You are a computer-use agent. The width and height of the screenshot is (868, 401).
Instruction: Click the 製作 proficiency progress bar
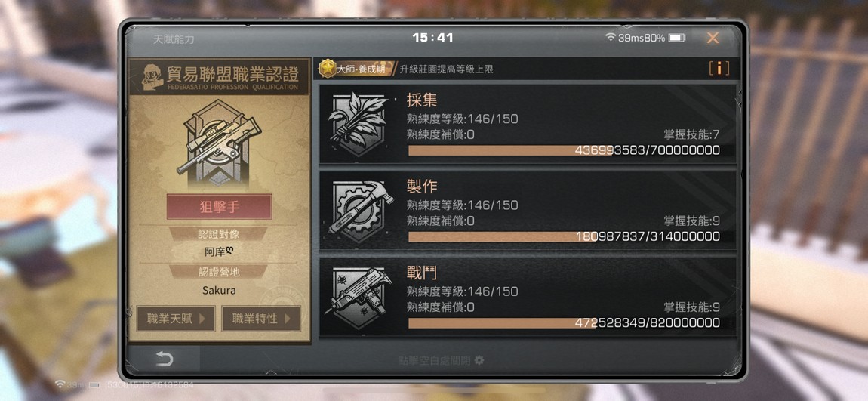click(x=564, y=236)
